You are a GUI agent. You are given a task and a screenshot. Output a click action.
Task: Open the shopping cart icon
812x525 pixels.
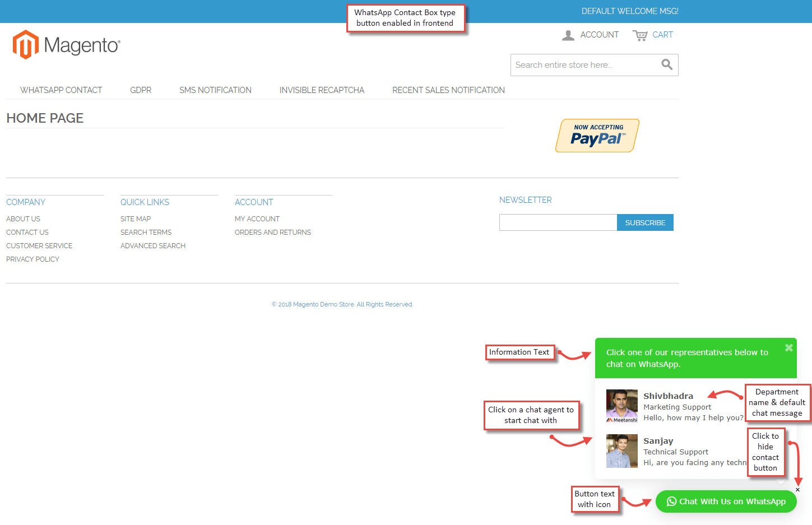pyautogui.click(x=640, y=35)
